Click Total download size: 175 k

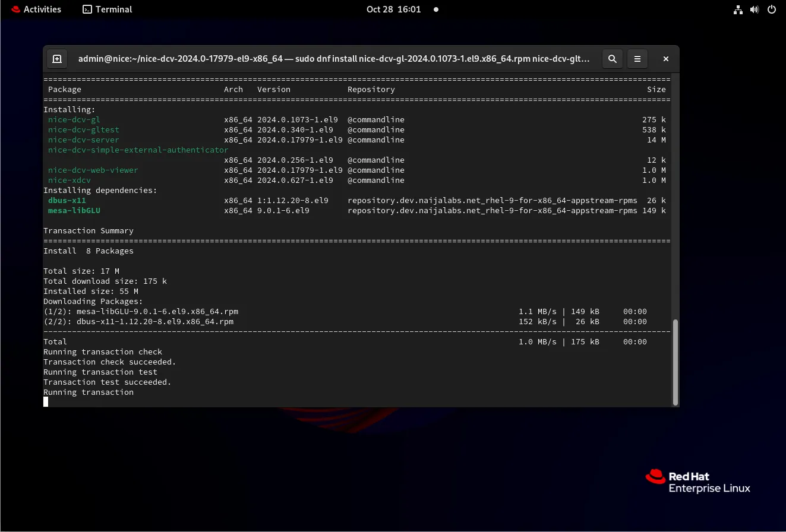pyautogui.click(x=105, y=281)
